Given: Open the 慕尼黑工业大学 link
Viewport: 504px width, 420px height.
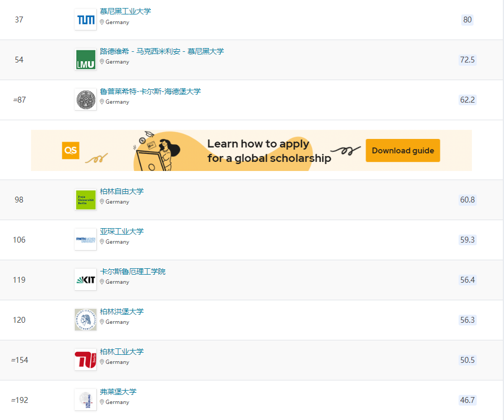Looking at the screenshot, I should point(126,12).
